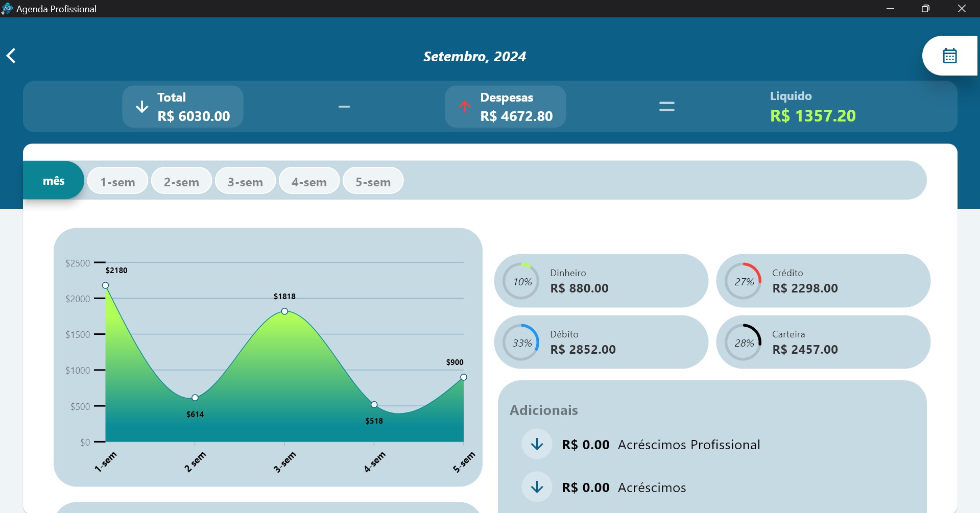Close the Agenda Profissional window
Viewport: 980px width, 513px height.
tap(962, 9)
